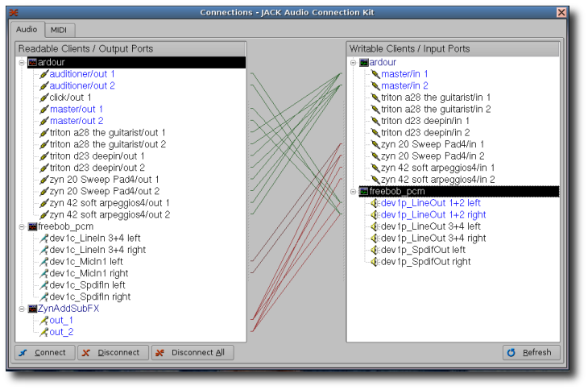Select ZynAddSubFX client row

point(68,309)
